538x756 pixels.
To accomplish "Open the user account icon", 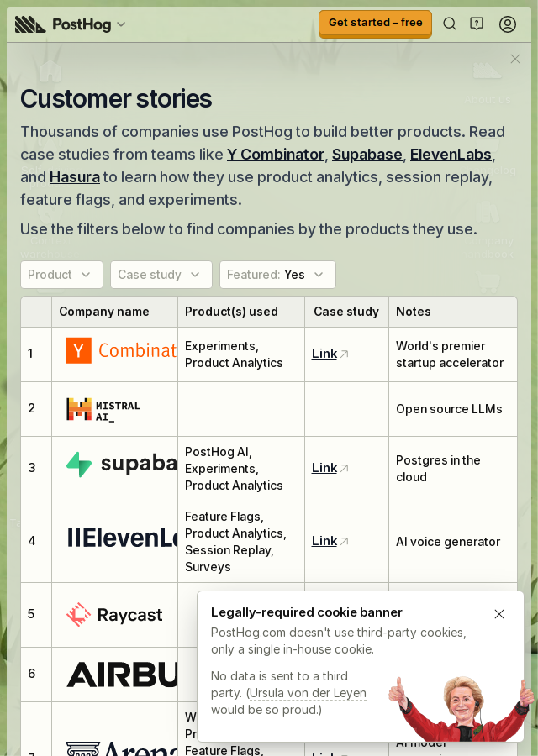I will [x=507, y=24].
